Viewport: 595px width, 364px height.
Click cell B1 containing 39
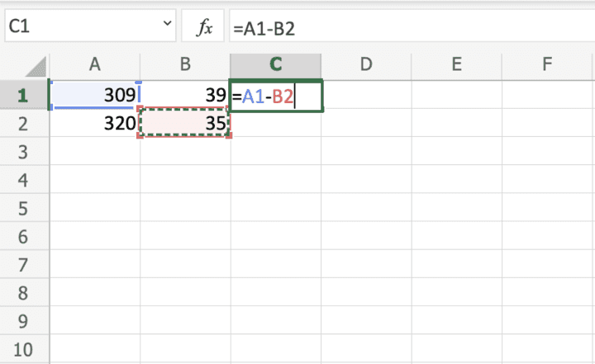[185, 96]
